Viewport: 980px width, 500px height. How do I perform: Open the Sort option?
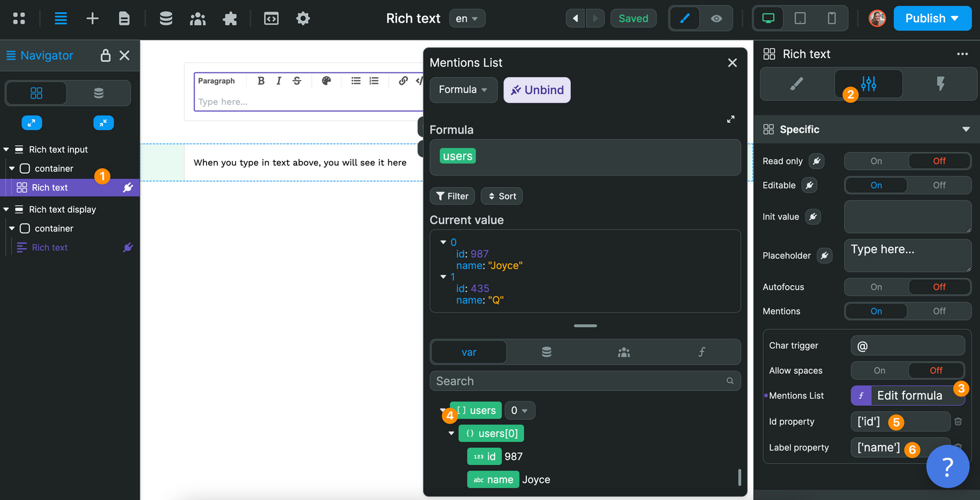[x=502, y=196]
